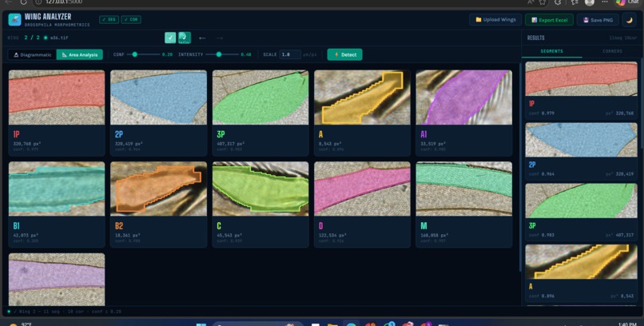The image size is (644, 326).
Task: Click px² 8,543 in Results A entry
Action: click(x=623, y=296)
